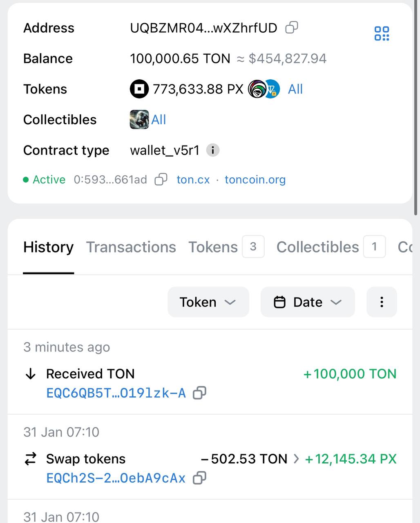This screenshot has width=420, height=523.
Task: Open the QR code icon
Action: point(382,34)
